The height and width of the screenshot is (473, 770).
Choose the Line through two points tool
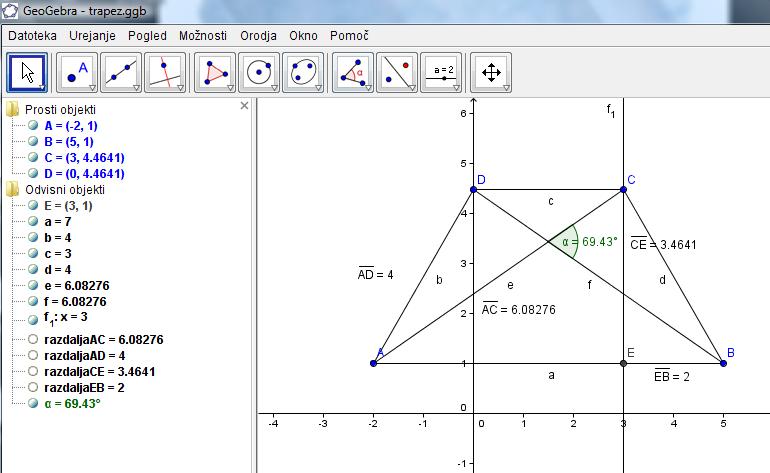coord(121,72)
